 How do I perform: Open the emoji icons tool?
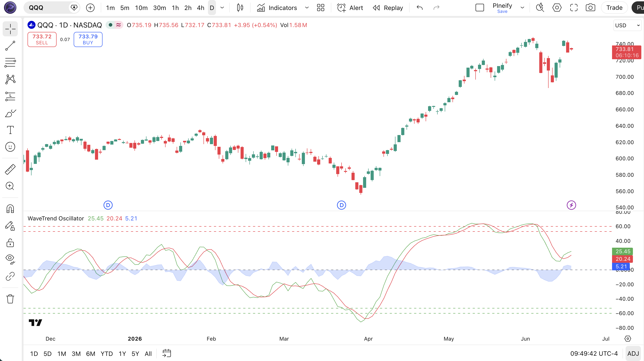point(10,147)
